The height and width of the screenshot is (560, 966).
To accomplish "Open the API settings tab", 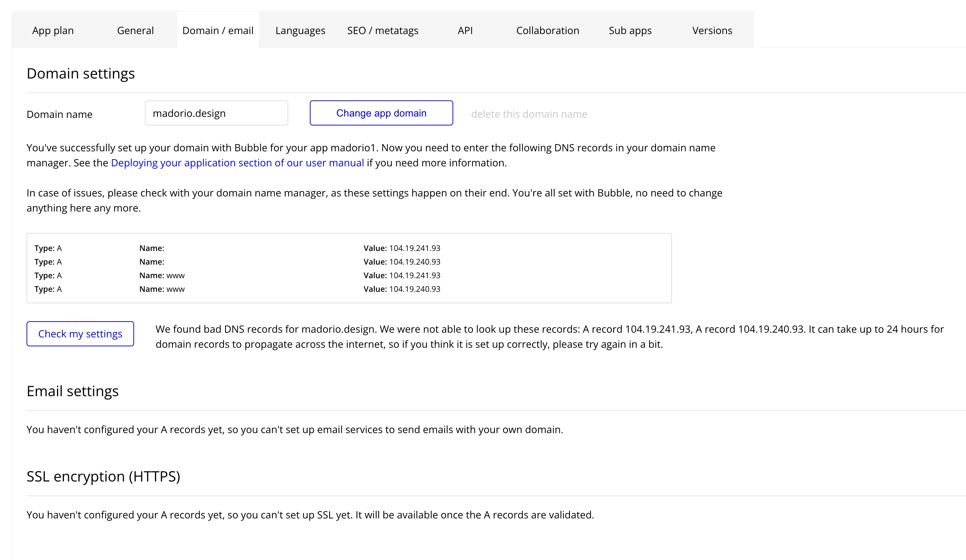I will pos(465,30).
